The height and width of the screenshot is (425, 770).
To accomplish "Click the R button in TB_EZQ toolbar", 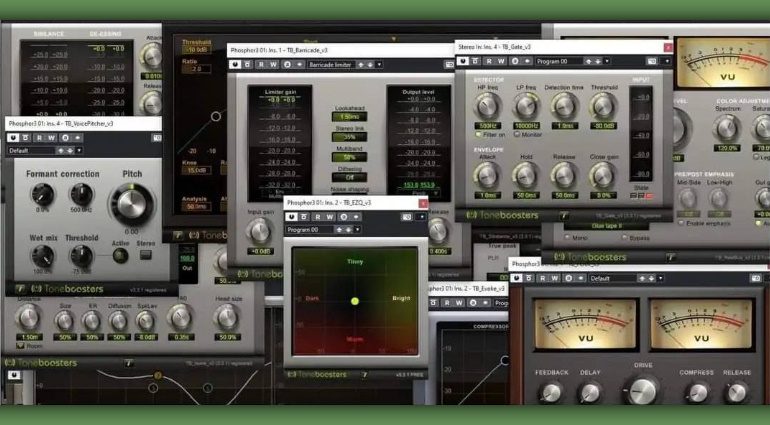I will coord(318,217).
